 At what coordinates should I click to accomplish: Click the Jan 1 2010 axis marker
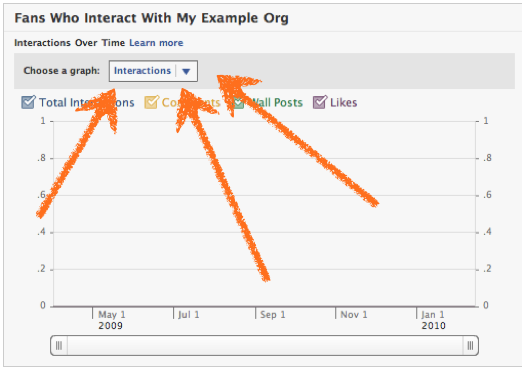[433, 320]
